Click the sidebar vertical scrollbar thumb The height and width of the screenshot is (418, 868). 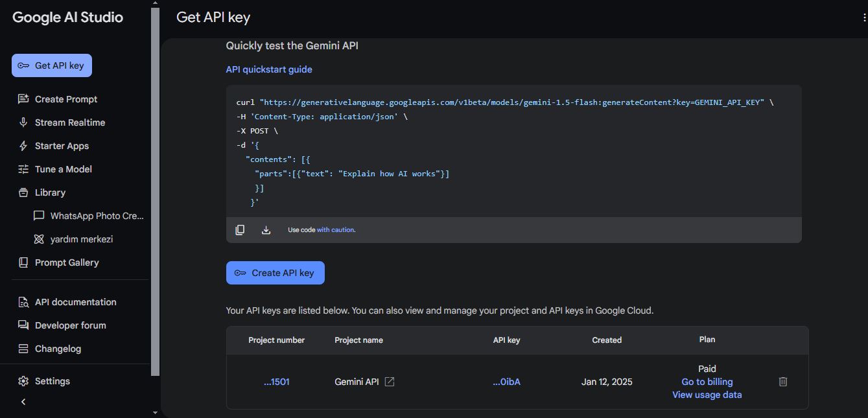(155, 192)
